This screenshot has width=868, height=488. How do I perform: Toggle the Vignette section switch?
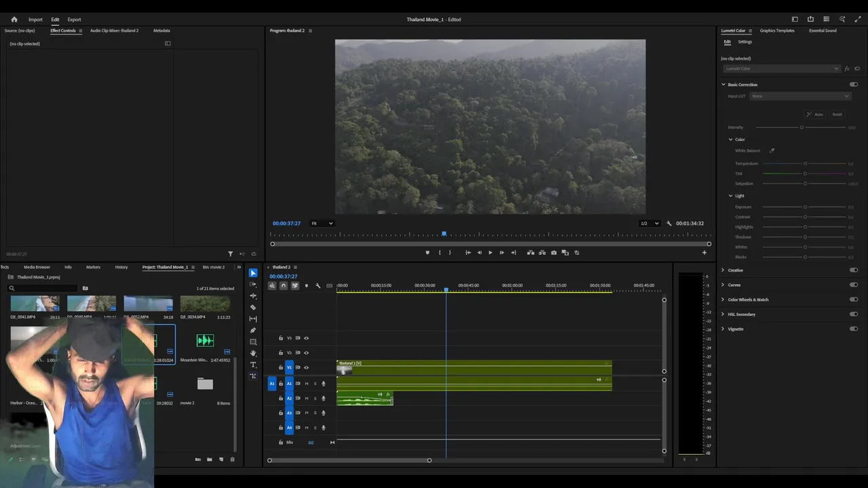pos(854,329)
